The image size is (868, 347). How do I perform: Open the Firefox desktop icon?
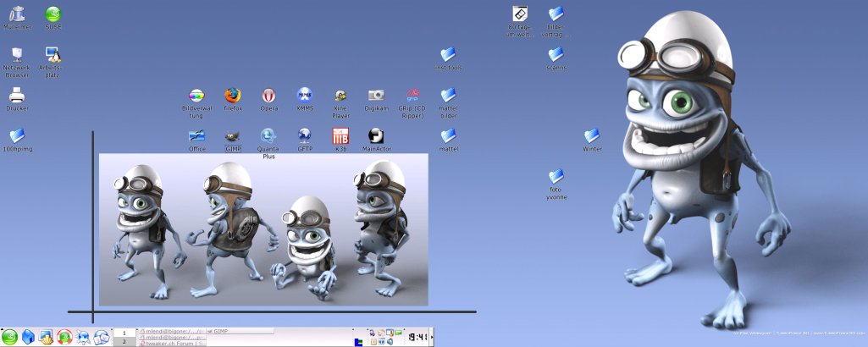click(x=233, y=96)
